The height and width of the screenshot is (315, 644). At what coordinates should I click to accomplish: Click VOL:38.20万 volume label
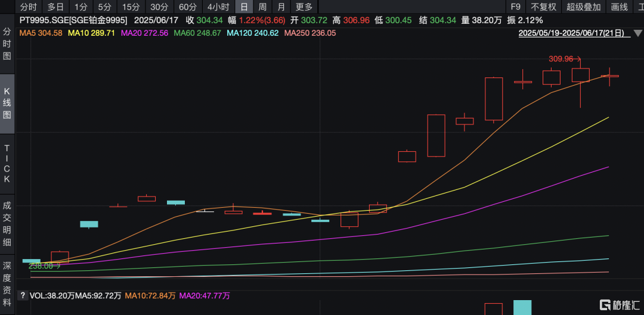(52, 295)
